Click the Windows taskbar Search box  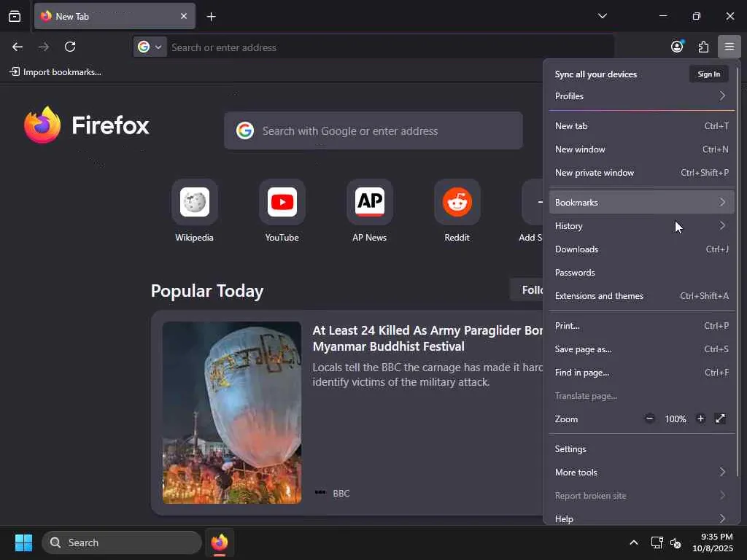[122, 542]
